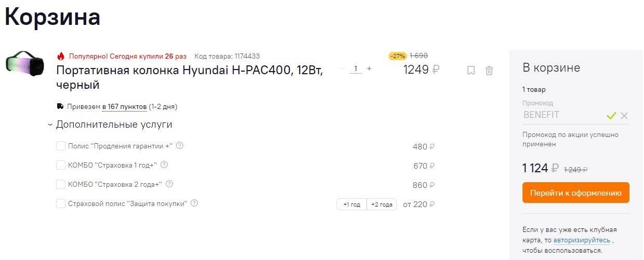The image size is (644, 260).
Task: Delete item using the trash icon
Action: tap(489, 71)
